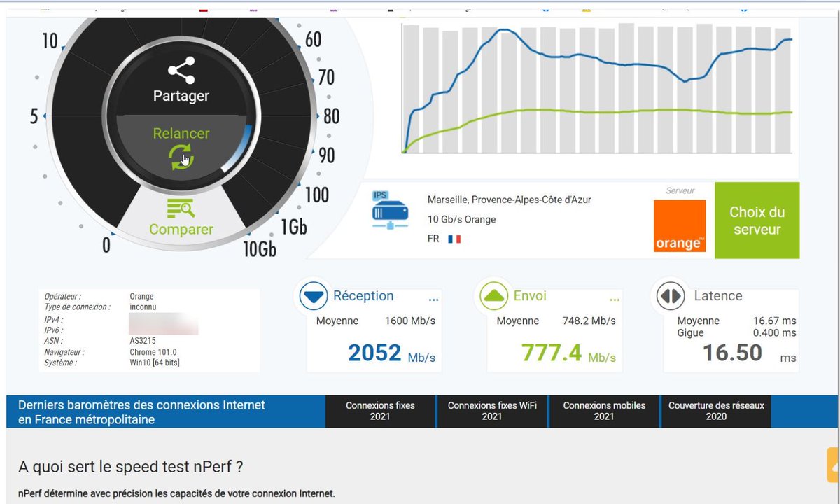Image resolution: width=840 pixels, height=504 pixels.
Task: Click the Opérateur Orange value
Action: [141, 296]
